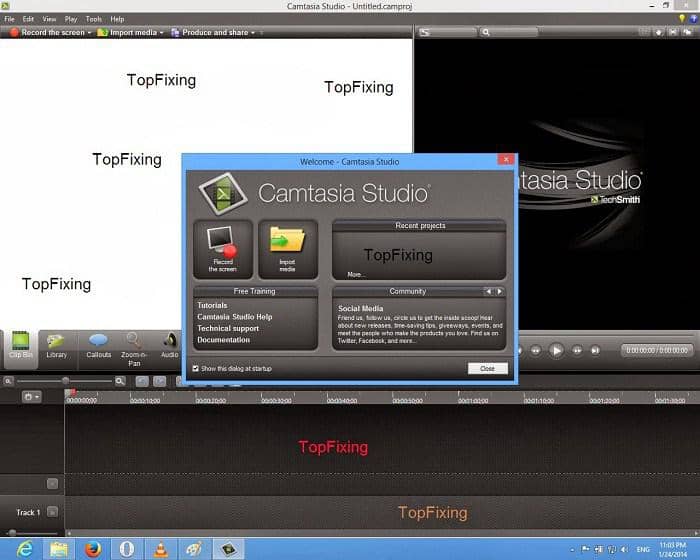Select the Clip Bin tab
700x560 pixels.
21,347
